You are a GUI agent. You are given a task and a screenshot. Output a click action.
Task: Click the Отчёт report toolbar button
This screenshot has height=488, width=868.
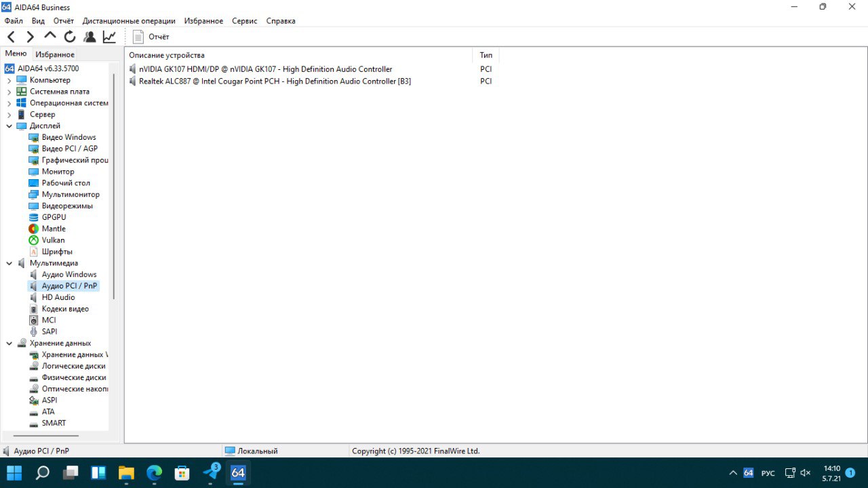[x=151, y=37]
